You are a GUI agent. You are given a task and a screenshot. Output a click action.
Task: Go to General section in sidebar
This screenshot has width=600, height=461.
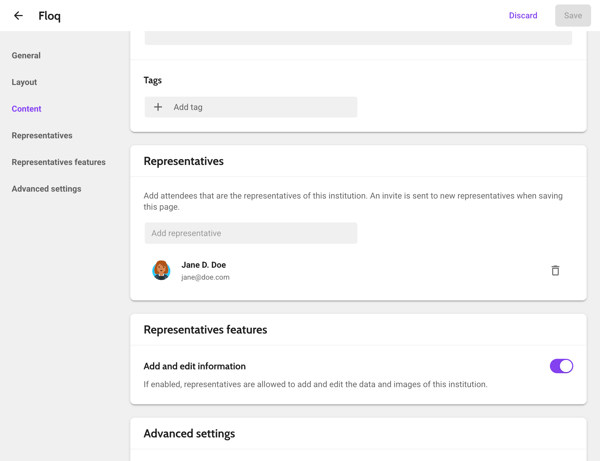(x=26, y=55)
